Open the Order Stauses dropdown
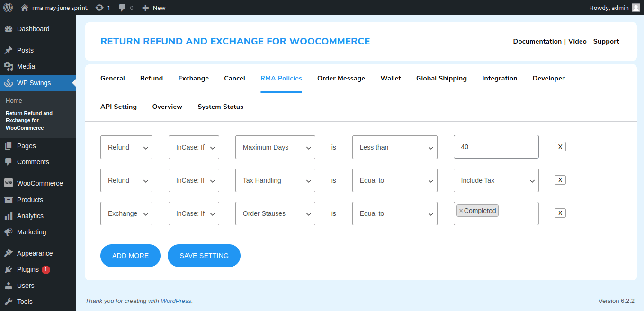Screen dimensions: 644x311 (275, 213)
